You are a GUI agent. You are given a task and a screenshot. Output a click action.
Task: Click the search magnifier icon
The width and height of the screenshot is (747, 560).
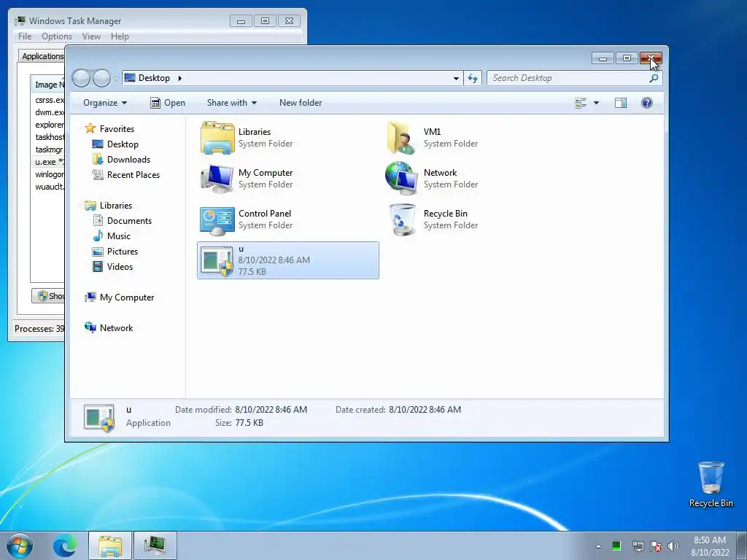[x=654, y=78]
